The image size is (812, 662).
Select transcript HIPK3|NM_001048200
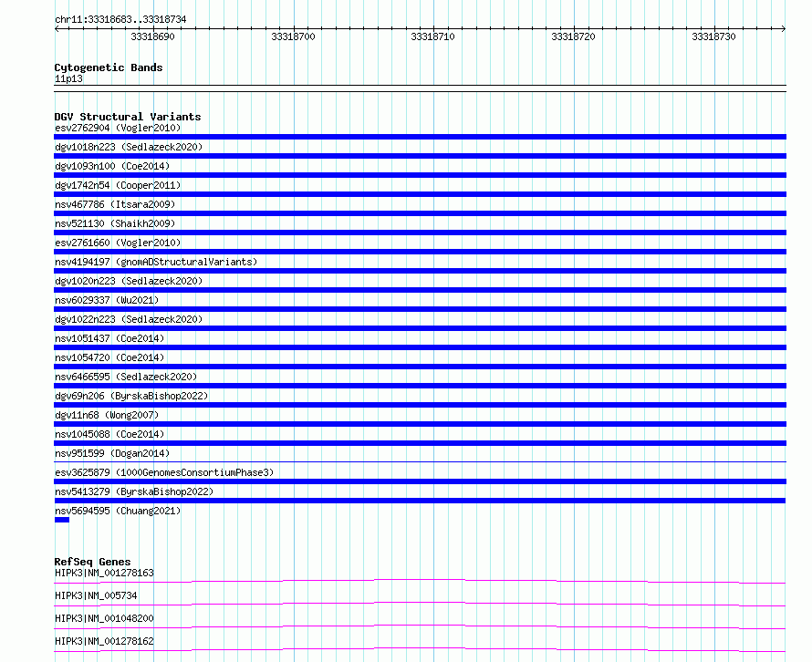(105, 618)
